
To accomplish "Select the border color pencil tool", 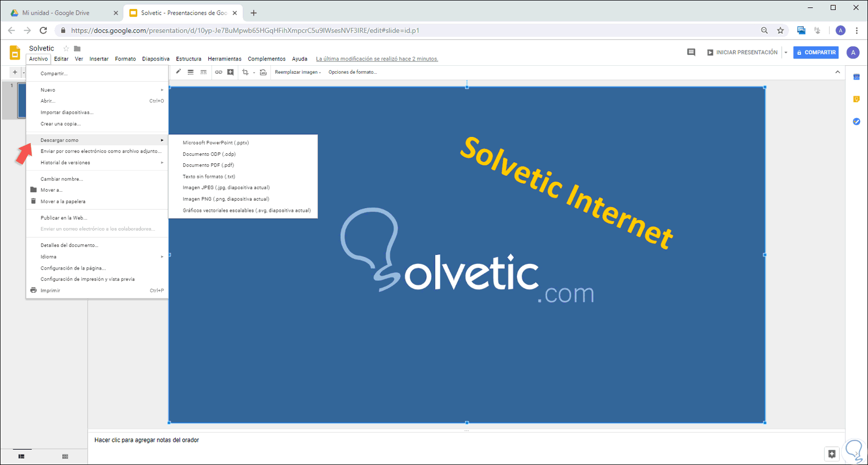I will (x=178, y=72).
